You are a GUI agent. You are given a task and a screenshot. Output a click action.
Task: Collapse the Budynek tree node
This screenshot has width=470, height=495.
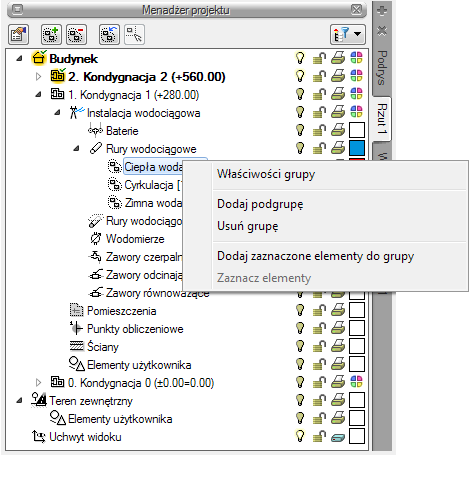coord(19,59)
